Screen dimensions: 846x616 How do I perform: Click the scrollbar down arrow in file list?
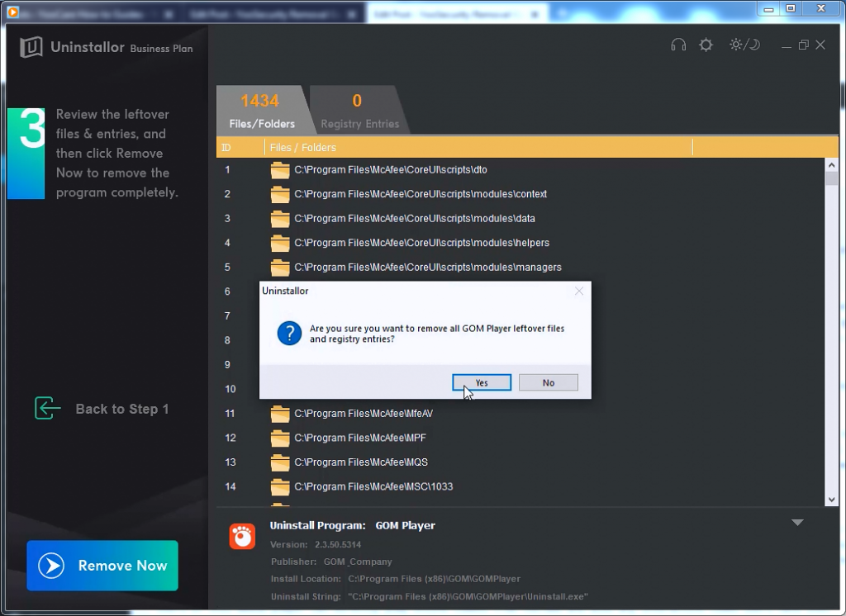click(x=831, y=500)
